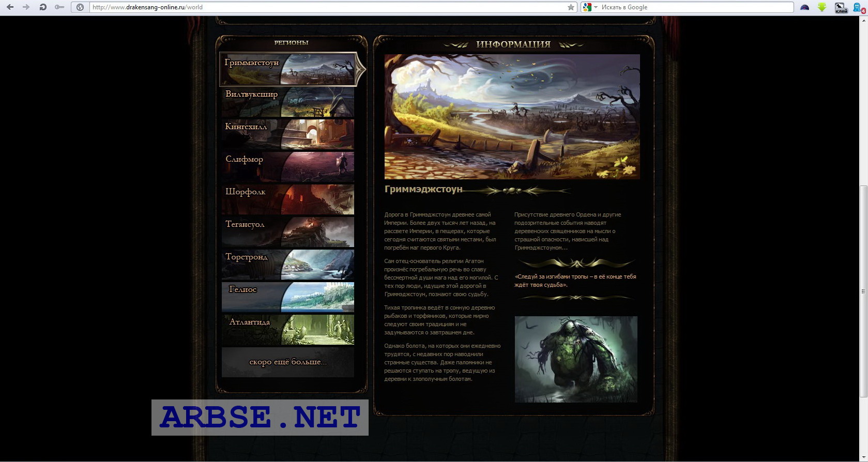Select the Кингсхилл region
The width and height of the screenshot is (868, 462).
pos(288,134)
